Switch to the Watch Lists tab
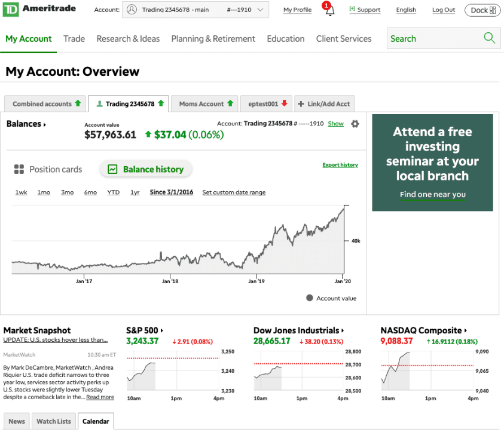This screenshot has height=432, width=504. (x=54, y=421)
